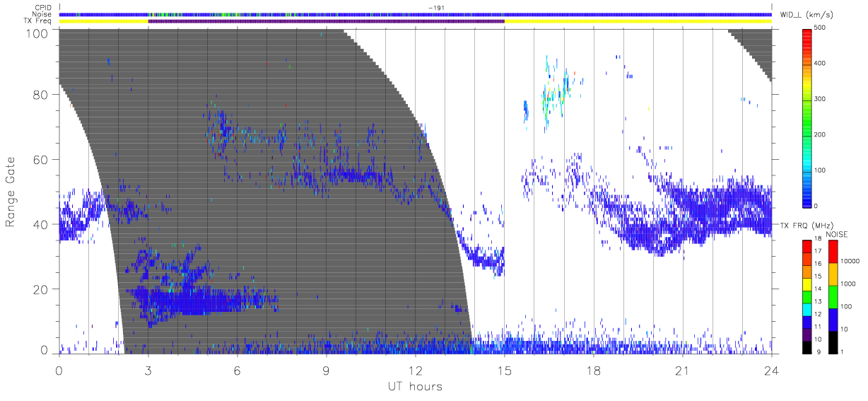Click the spectral width color bar

point(807,117)
